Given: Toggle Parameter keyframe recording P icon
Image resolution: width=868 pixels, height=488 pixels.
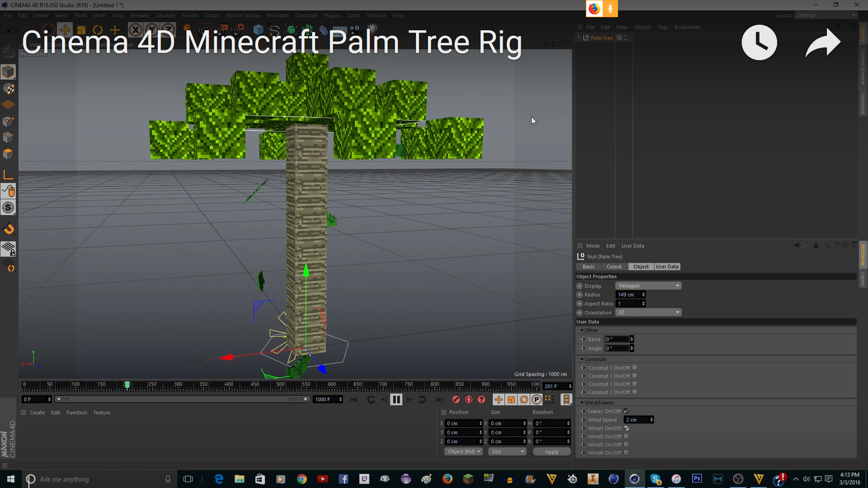Looking at the screenshot, I should click(x=536, y=399).
